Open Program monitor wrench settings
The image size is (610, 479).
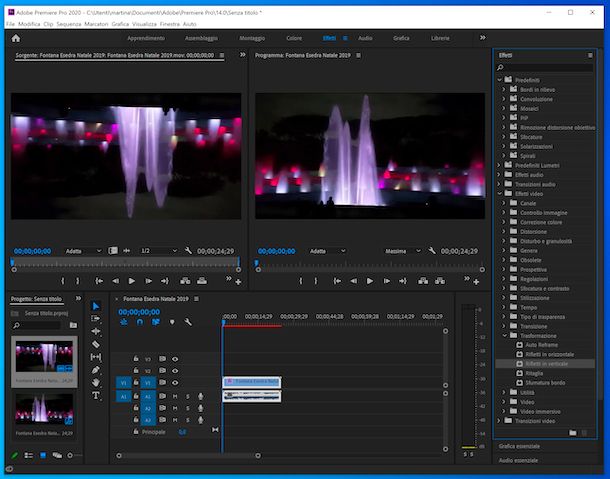431,251
